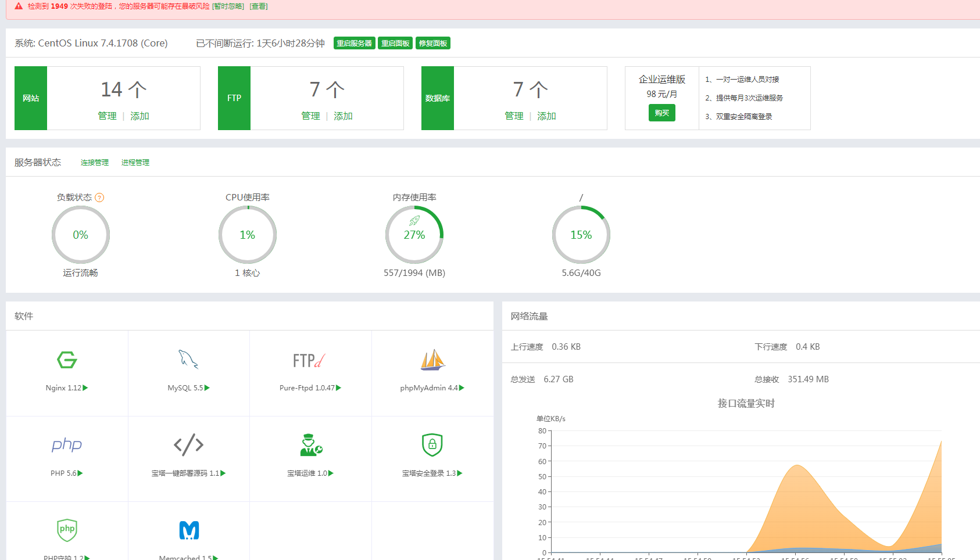This screenshot has height=560, width=980.
Task: Click the MySQL dolphin icon
Action: tap(188, 360)
